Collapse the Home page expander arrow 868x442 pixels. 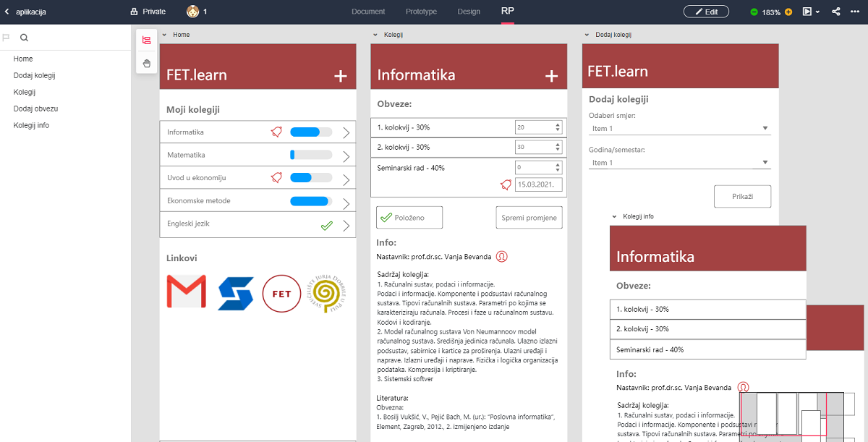tap(164, 35)
